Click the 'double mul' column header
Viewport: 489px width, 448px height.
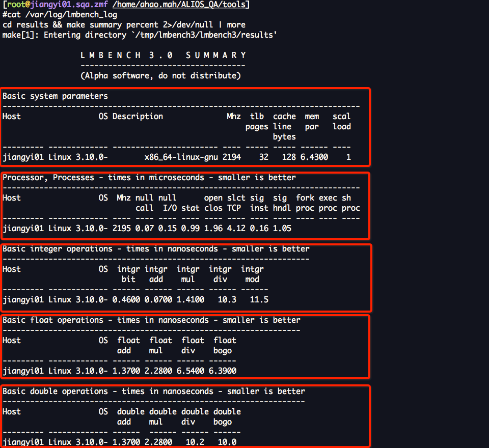click(x=163, y=417)
